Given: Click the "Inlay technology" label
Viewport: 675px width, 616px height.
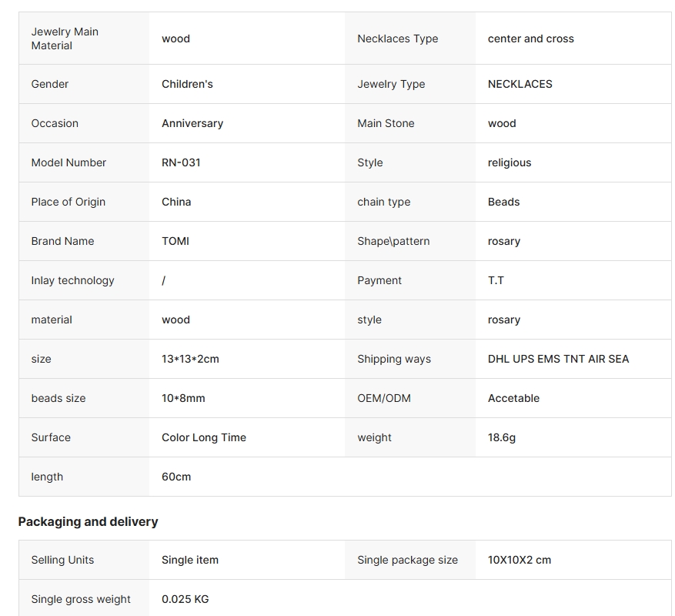Looking at the screenshot, I should [x=72, y=280].
